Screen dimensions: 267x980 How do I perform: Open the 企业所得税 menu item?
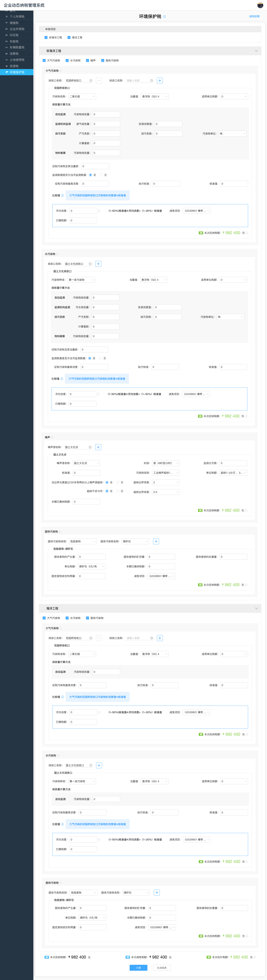point(17,29)
